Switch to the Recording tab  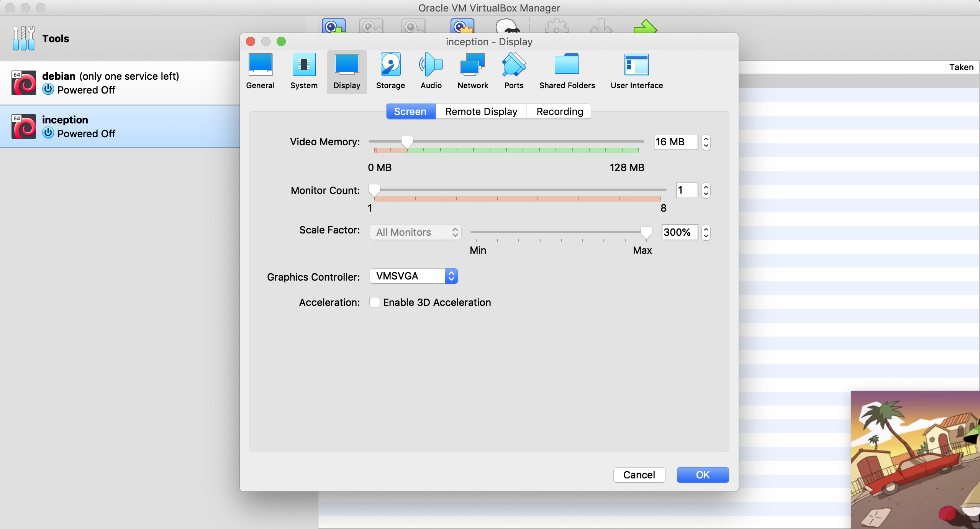559,112
